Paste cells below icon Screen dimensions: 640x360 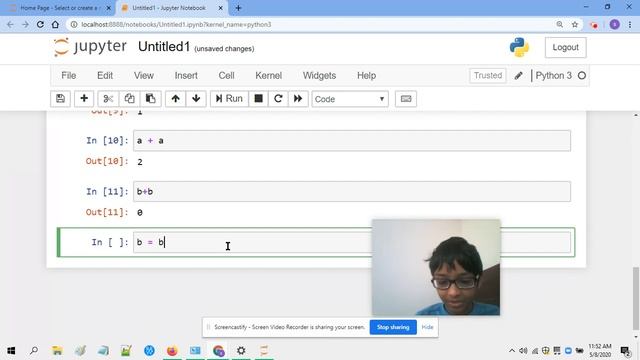click(x=151, y=99)
